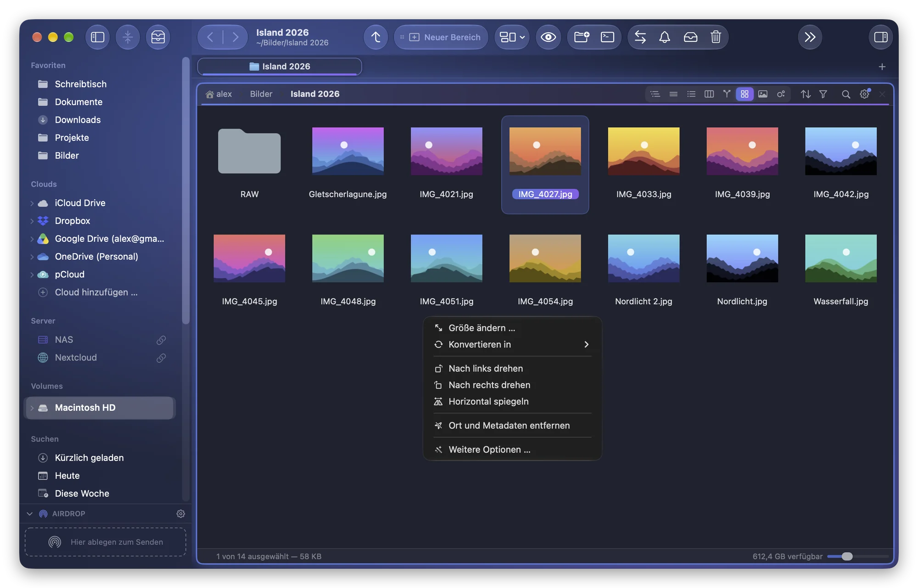This screenshot has height=588, width=918.
Task: Select the Wasserfall.jpg thumbnail
Action: [x=840, y=258]
